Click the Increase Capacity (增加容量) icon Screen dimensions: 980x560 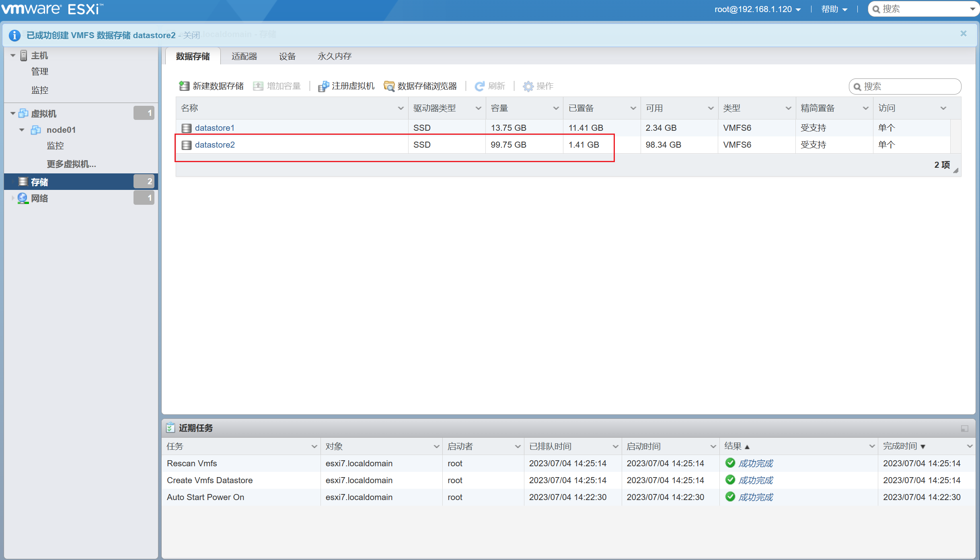[x=258, y=86]
